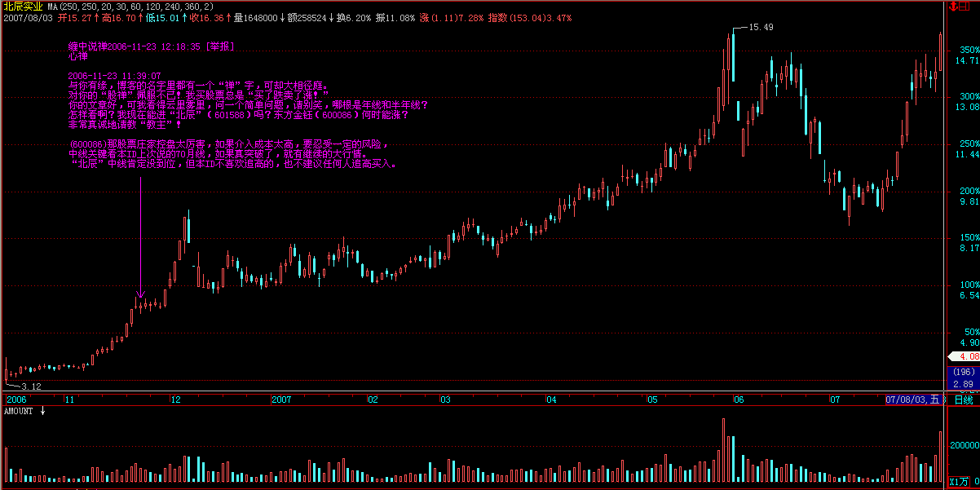This screenshot has height=490, width=980.
Task: Click the 北辰实业 stock name
Action: pyautogui.click(x=23, y=6)
